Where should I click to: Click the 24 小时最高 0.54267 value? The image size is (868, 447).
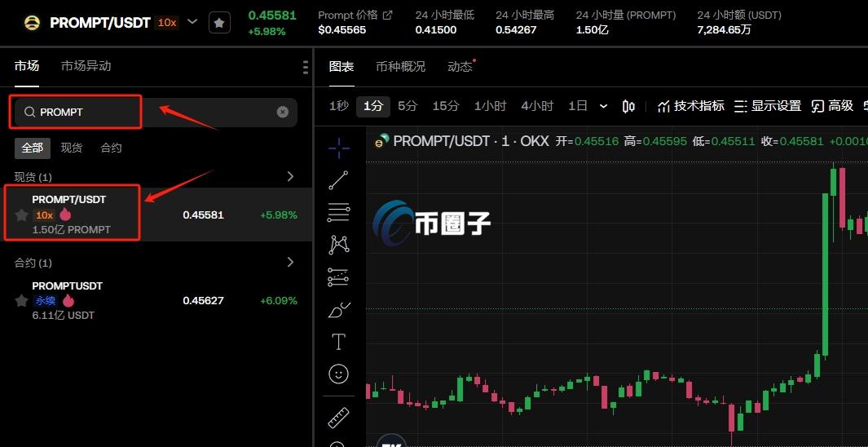tap(516, 29)
